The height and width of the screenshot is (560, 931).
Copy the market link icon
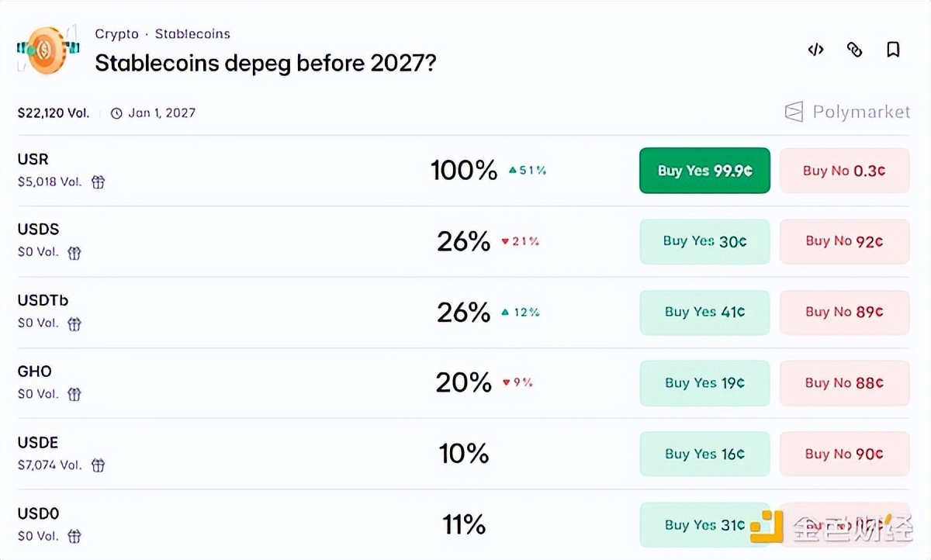854,50
